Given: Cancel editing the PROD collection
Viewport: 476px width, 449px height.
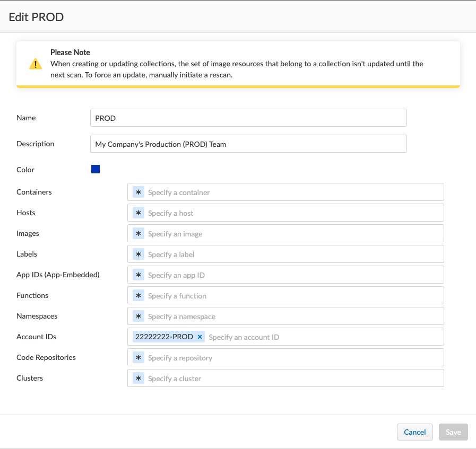Looking at the screenshot, I should (414, 432).
